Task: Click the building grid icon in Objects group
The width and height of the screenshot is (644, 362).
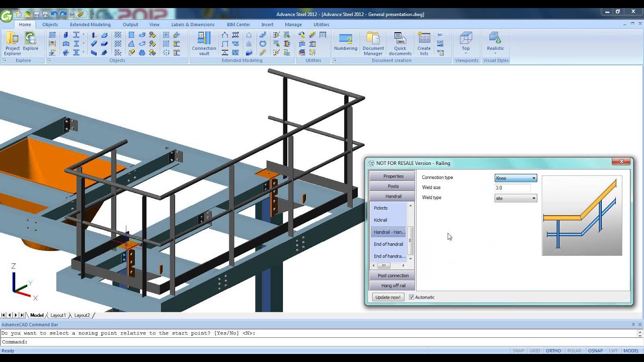Action: [52, 35]
